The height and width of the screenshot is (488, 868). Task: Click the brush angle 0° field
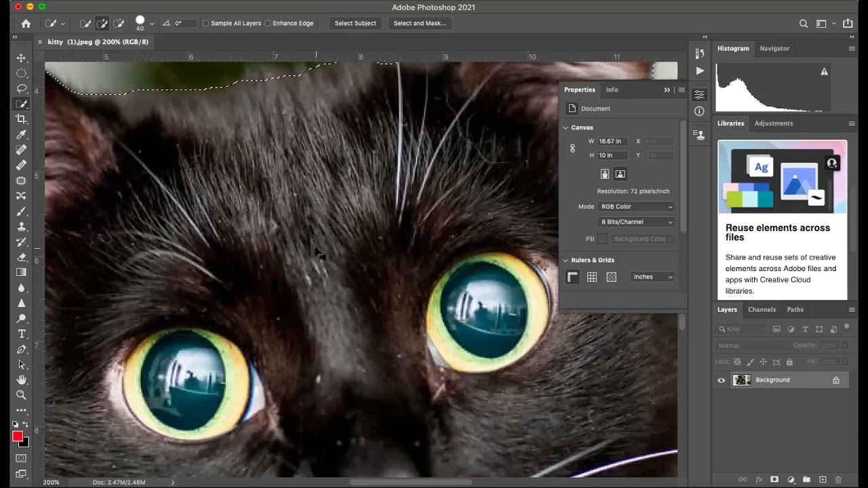click(x=185, y=23)
